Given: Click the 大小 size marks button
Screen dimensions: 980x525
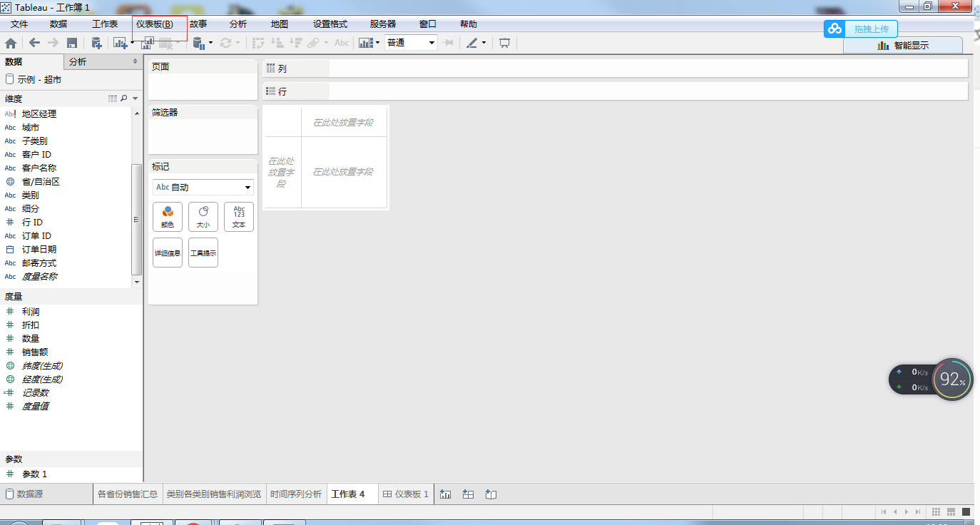Looking at the screenshot, I should pyautogui.click(x=203, y=216).
